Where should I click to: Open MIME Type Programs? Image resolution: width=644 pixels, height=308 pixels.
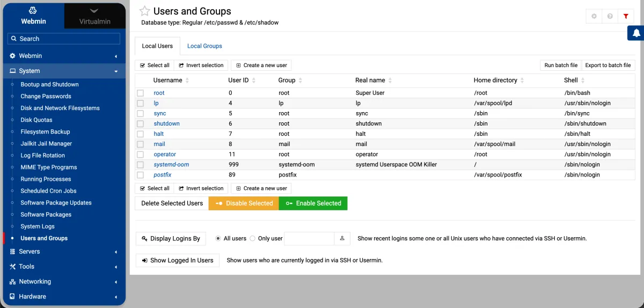[49, 167]
